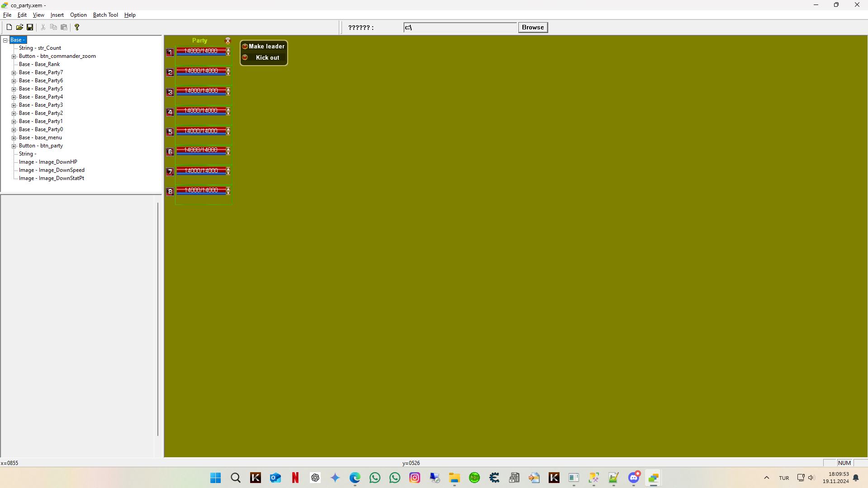Create a new file with the New icon
Screen dimensions: 868x488
click(9, 27)
